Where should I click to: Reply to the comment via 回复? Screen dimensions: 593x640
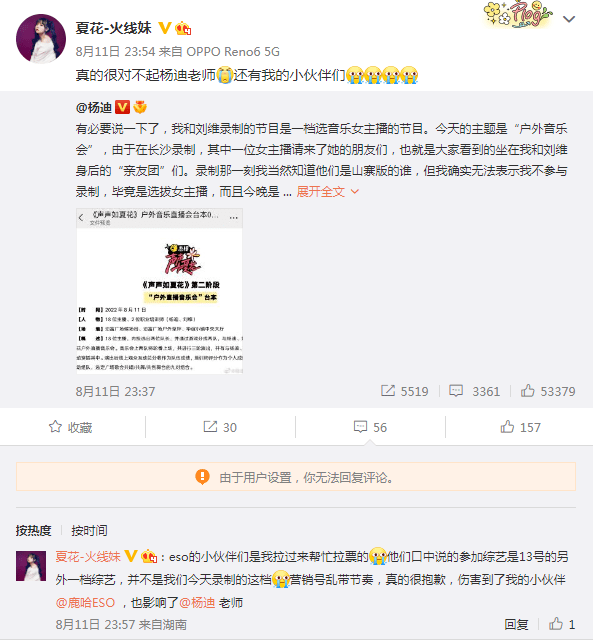[x=516, y=624]
